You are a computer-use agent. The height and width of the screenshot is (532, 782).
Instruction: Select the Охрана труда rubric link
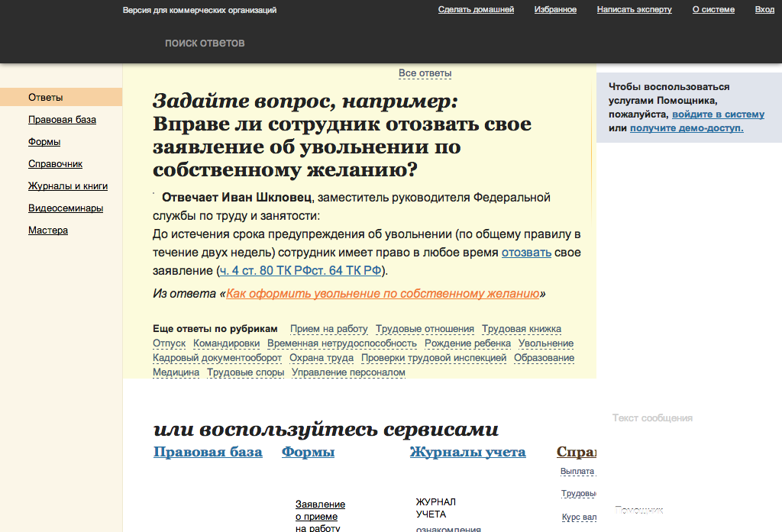click(321, 358)
